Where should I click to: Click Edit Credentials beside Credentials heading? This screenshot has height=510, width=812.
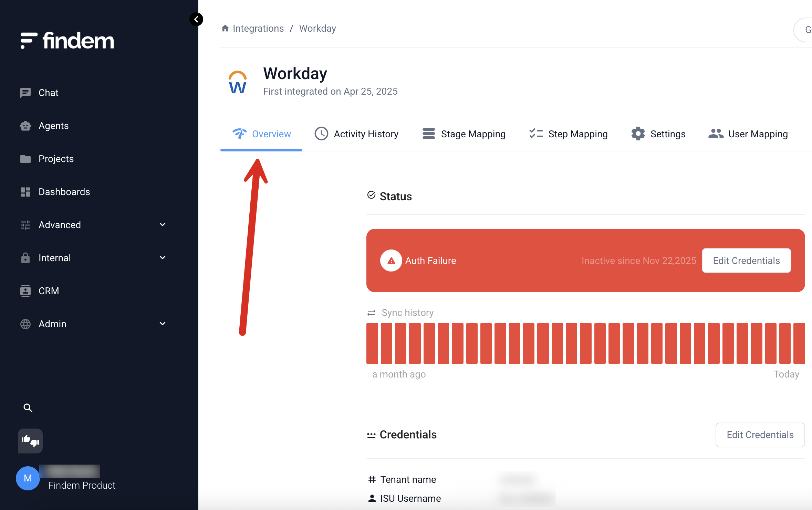pyautogui.click(x=760, y=435)
